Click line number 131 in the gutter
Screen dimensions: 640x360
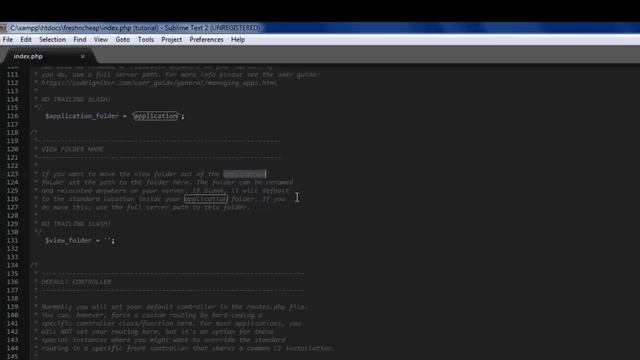pyautogui.click(x=13, y=240)
